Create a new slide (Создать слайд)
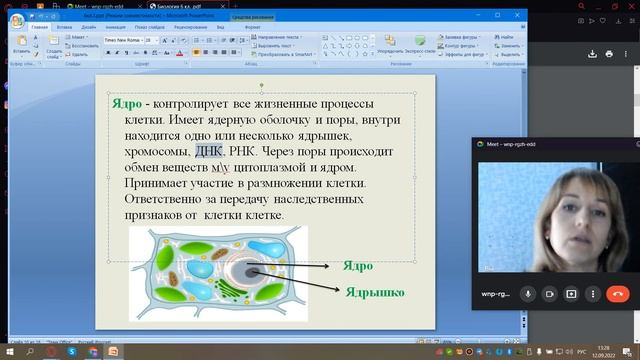This screenshot has width=640, height=360. coord(53,47)
